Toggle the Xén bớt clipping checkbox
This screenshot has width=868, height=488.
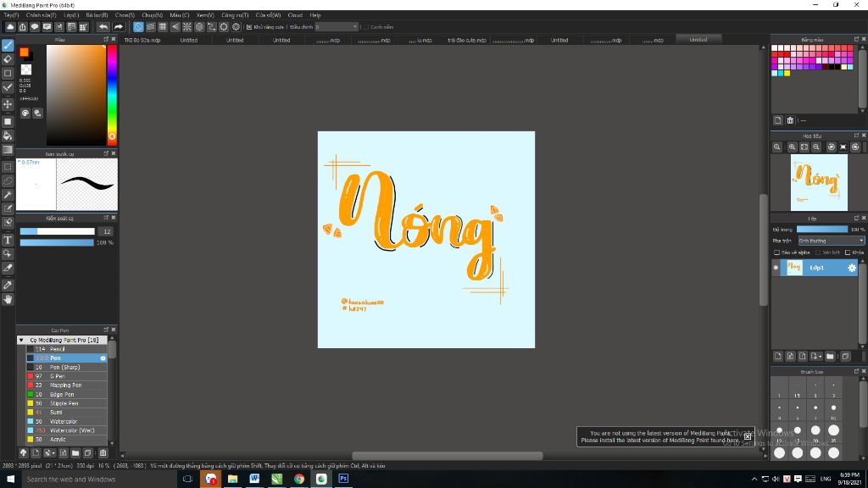[x=818, y=252]
